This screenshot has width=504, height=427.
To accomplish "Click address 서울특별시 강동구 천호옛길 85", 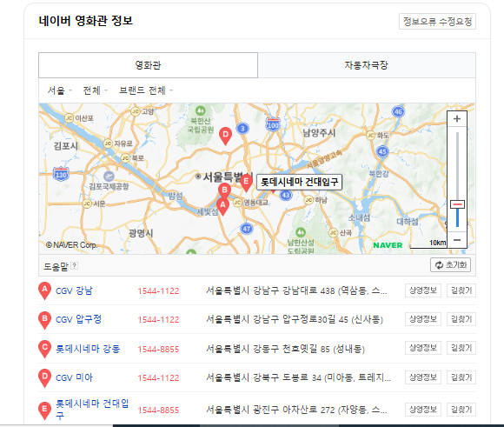I will coord(285,349).
